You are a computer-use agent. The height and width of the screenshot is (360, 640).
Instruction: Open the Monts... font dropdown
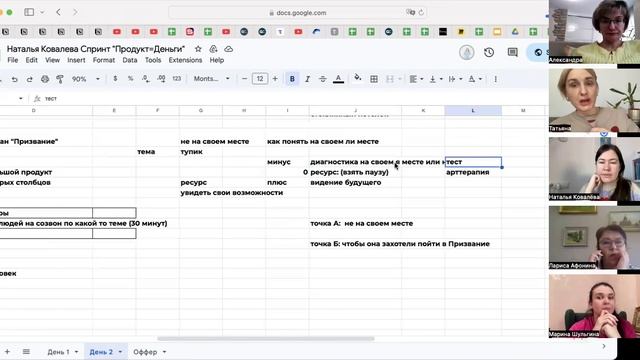point(211,79)
